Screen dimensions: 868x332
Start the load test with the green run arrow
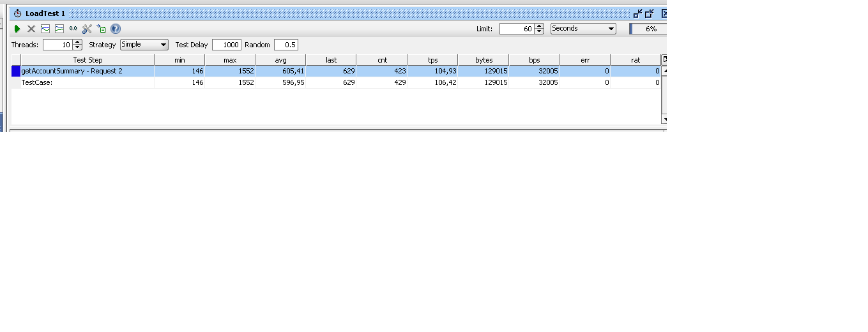coord(17,29)
